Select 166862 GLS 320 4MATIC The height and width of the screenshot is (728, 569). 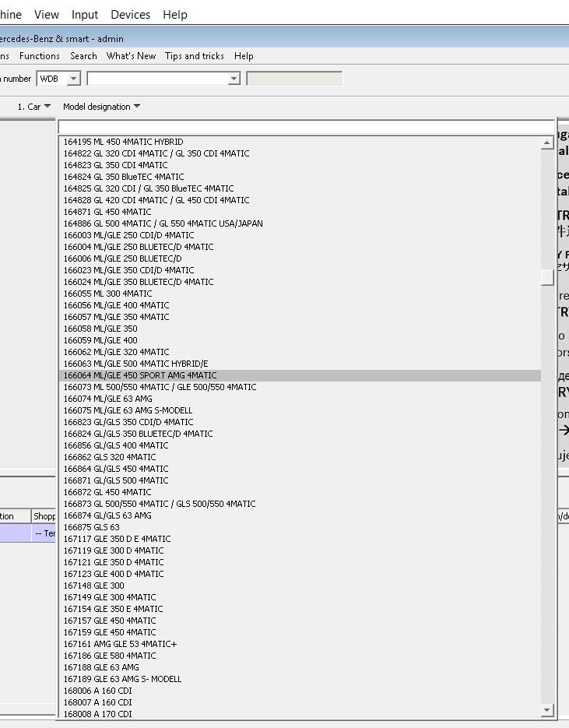pyautogui.click(x=300, y=457)
